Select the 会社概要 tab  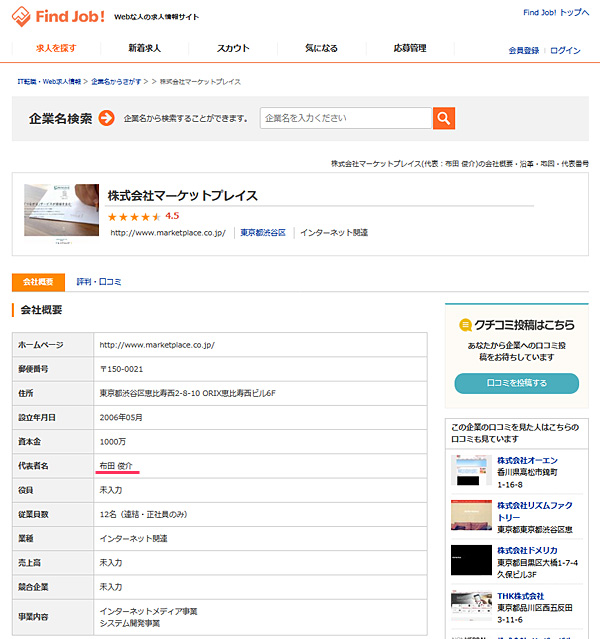[38, 282]
